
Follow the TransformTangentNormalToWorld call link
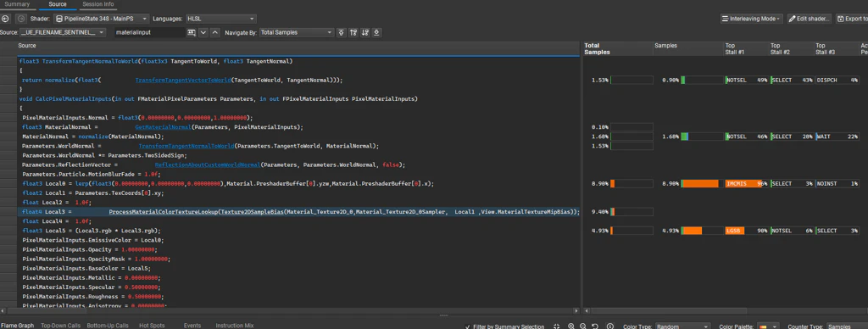186,146
